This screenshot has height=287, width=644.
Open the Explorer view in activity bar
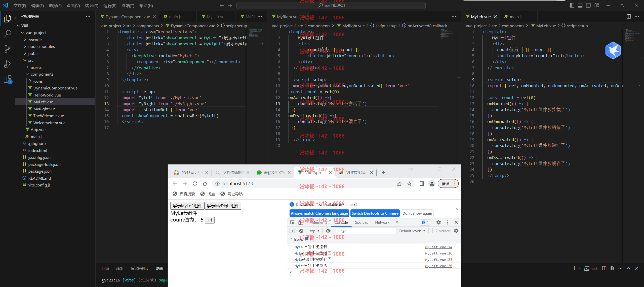click(x=8, y=19)
